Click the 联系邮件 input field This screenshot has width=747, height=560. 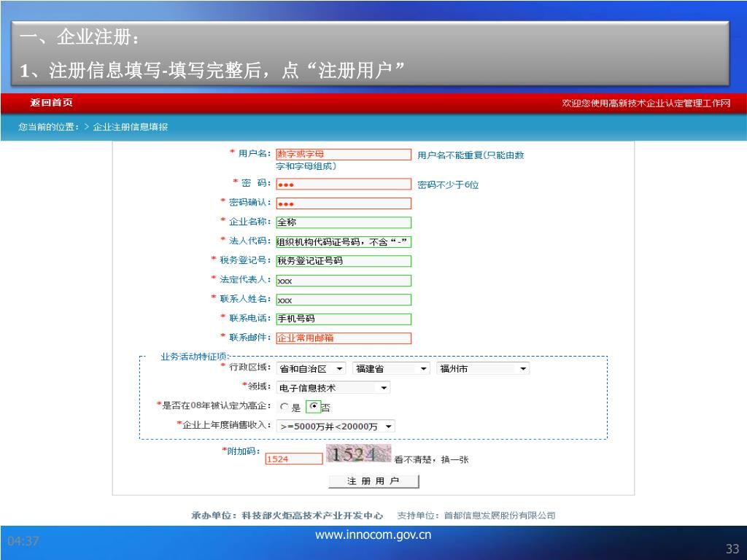[x=343, y=338]
